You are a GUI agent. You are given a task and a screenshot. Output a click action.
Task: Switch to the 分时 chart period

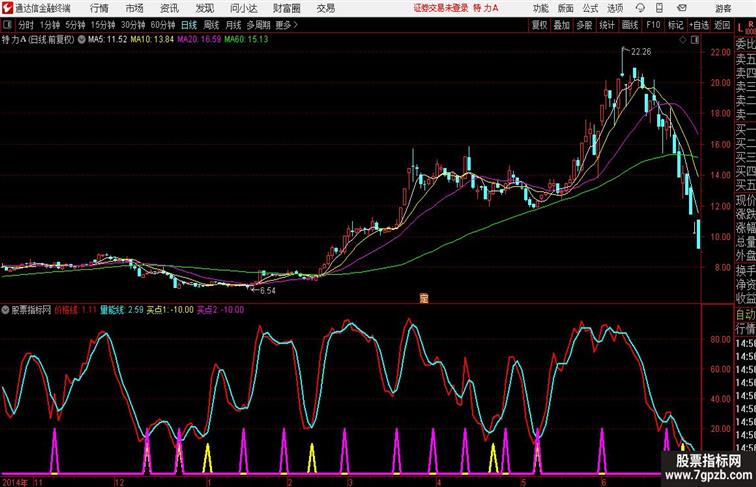point(26,25)
